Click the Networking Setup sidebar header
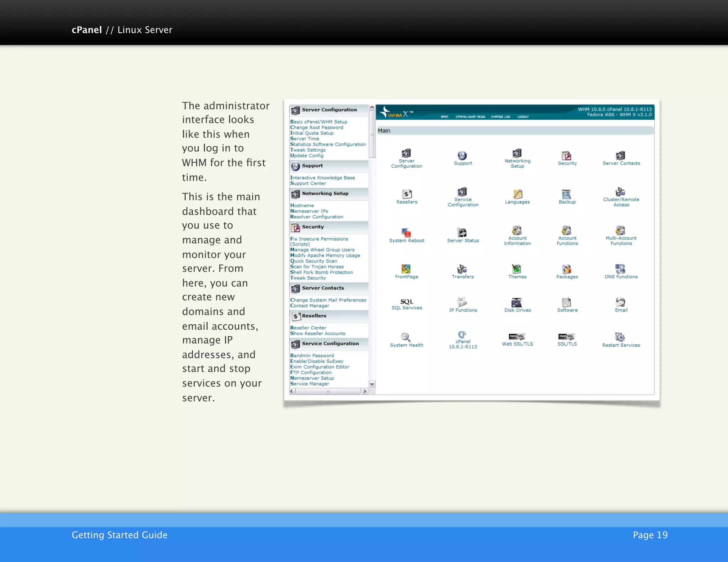The width and height of the screenshot is (728, 562). click(325, 194)
